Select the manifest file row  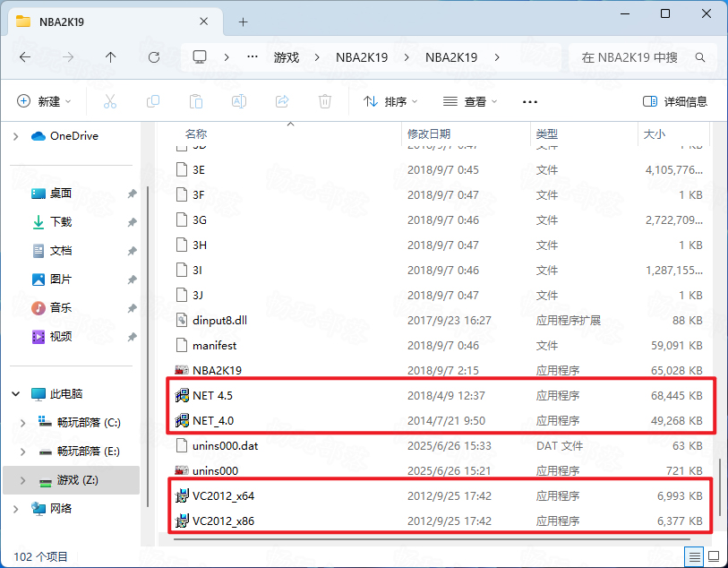point(439,345)
